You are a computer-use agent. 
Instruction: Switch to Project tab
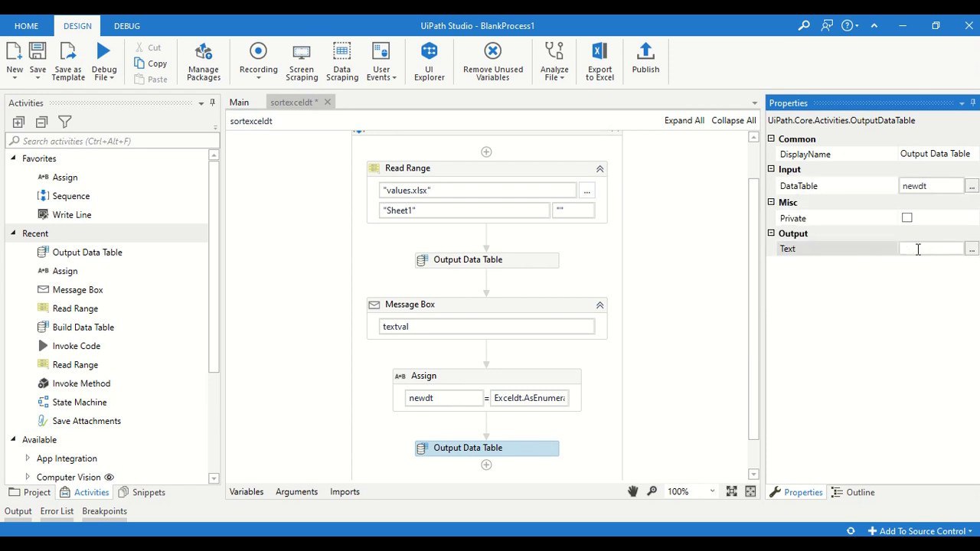click(x=30, y=492)
